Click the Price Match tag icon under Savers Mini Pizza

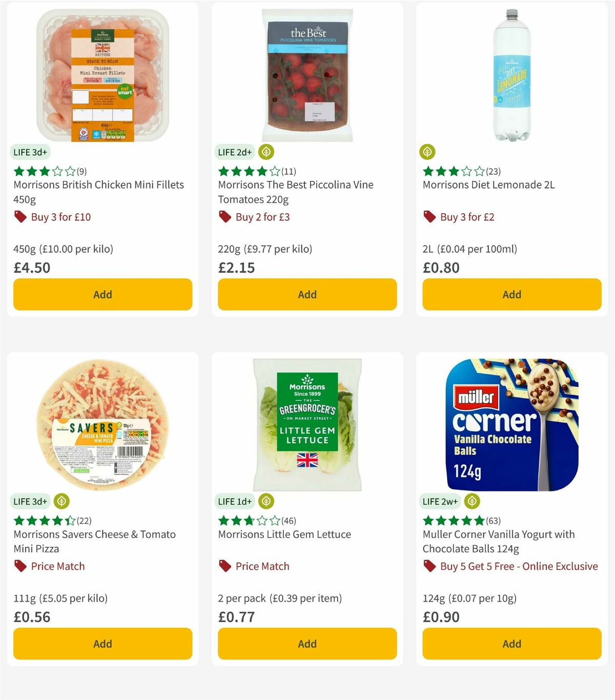20,566
